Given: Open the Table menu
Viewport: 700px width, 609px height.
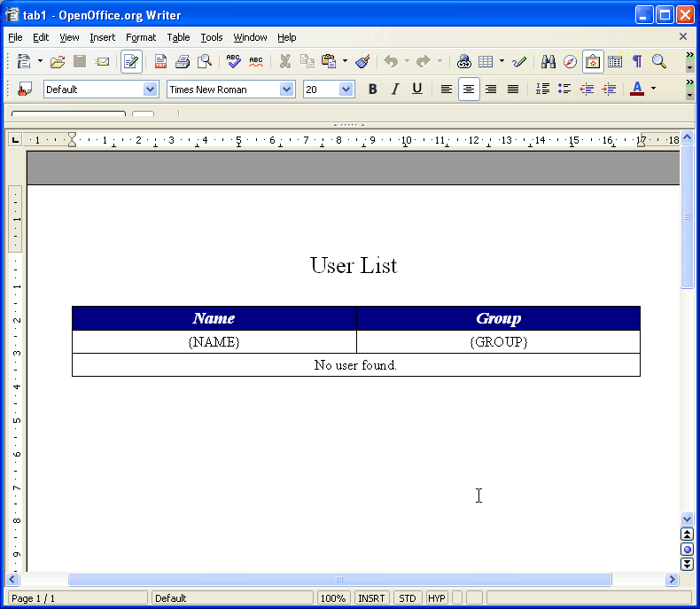Looking at the screenshot, I should pos(179,37).
